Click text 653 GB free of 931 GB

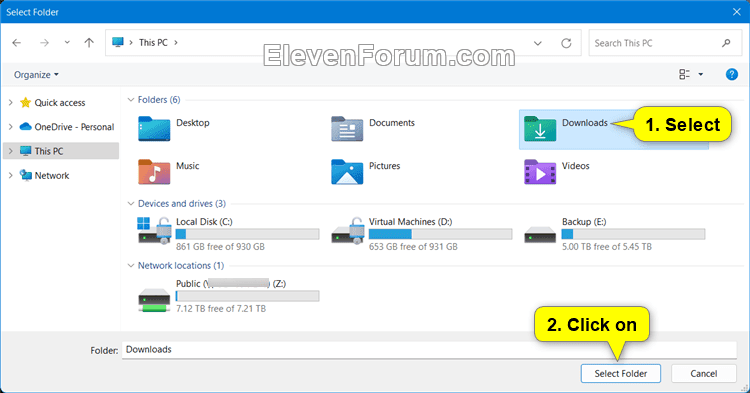[x=413, y=247]
